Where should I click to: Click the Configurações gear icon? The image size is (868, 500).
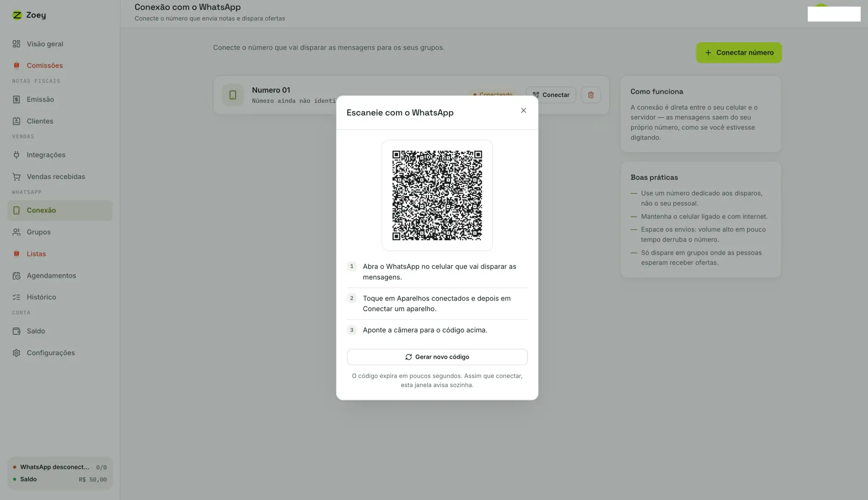pos(16,353)
